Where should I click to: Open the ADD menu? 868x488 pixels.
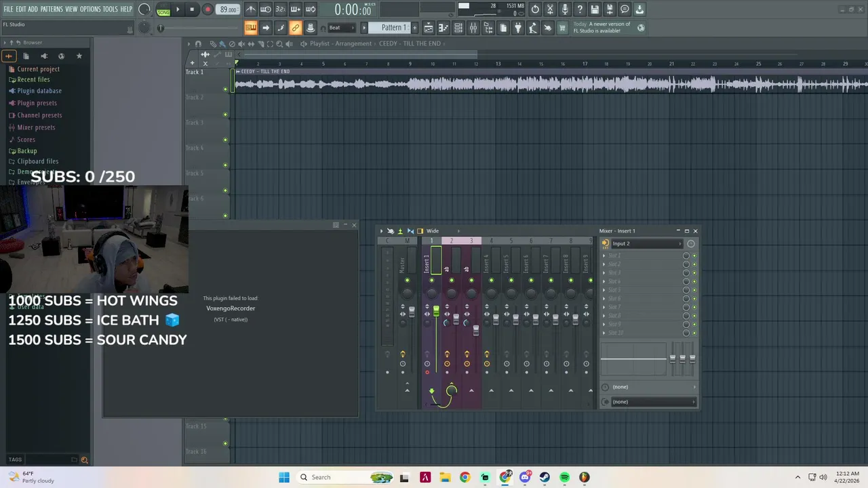click(x=33, y=9)
